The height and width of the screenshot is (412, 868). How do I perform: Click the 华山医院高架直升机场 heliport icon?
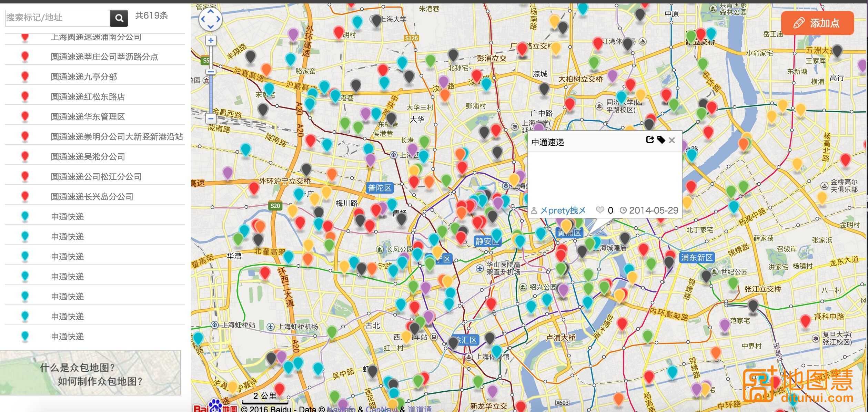(x=480, y=268)
